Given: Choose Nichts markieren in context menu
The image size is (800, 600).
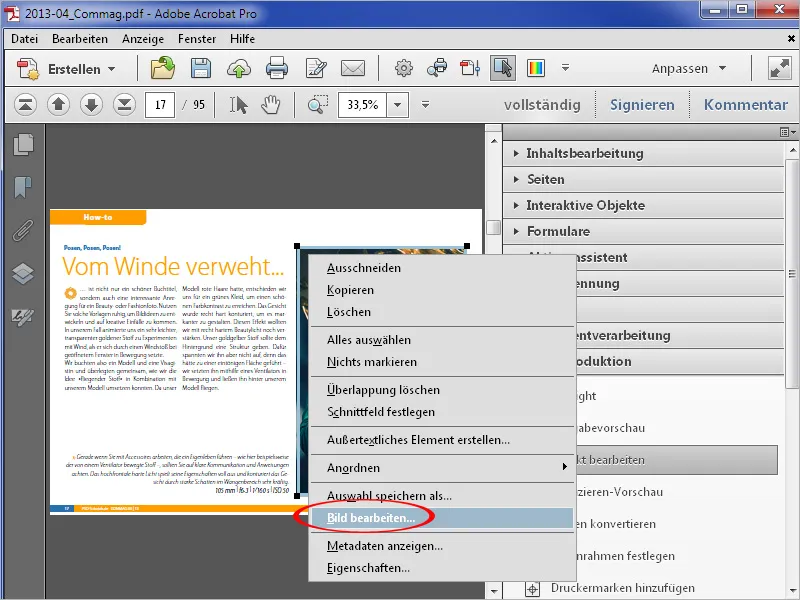Looking at the screenshot, I should (x=442, y=362).
